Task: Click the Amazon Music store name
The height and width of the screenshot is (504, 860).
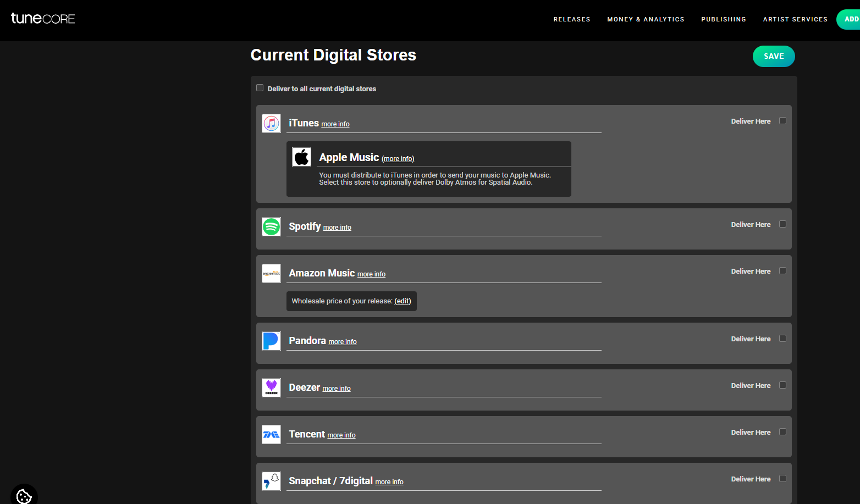Action: 322,273
